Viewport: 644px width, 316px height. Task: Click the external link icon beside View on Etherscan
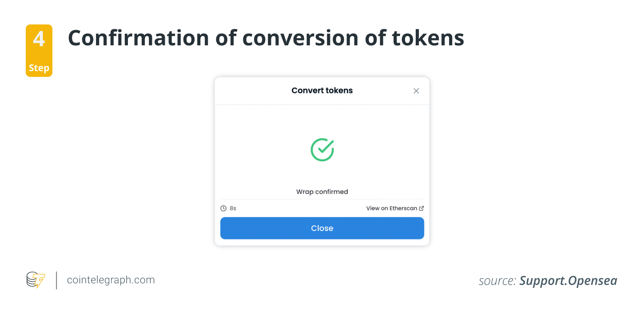pos(421,208)
